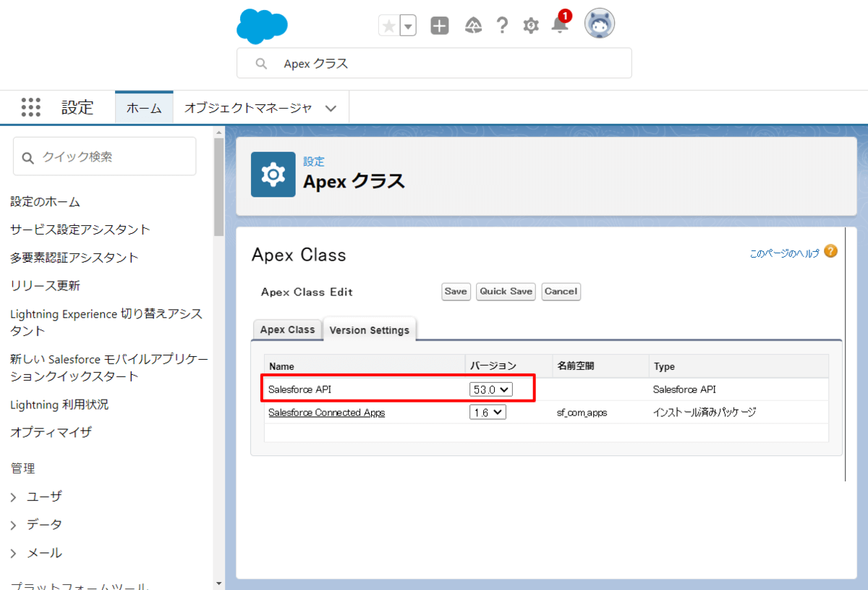This screenshot has height=590, width=868.
Task: Switch to the ホーム tab
Action: (x=144, y=108)
